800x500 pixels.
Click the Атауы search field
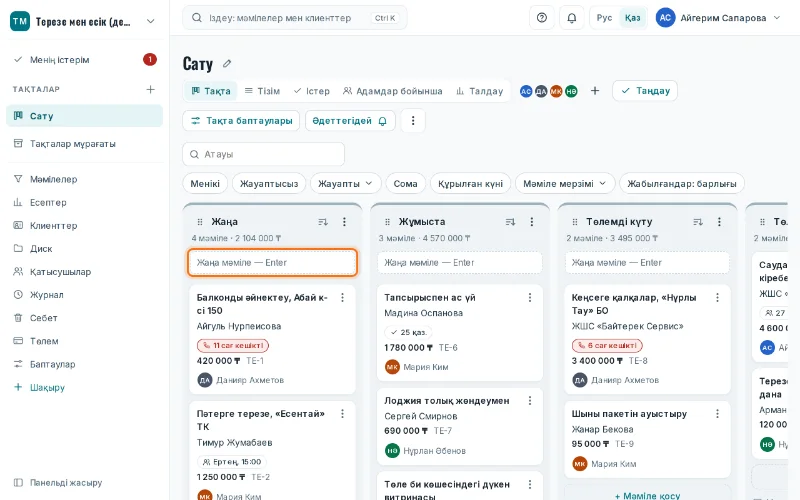(263, 154)
